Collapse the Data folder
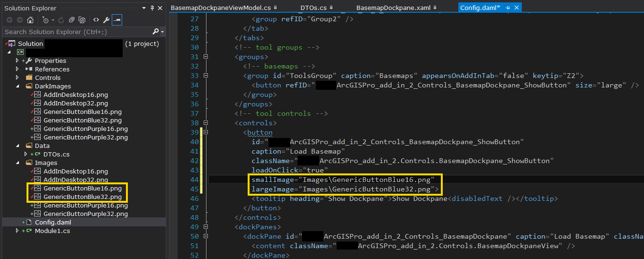Image resolution: width=644 pixels, height=259 pixels. [18, 146]
